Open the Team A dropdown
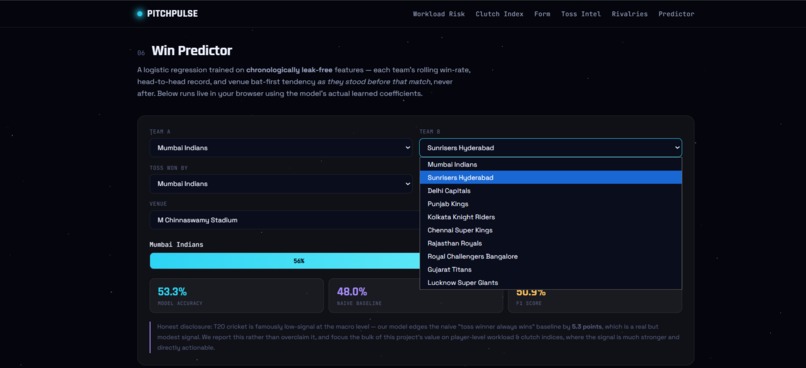 pos(281,148)
